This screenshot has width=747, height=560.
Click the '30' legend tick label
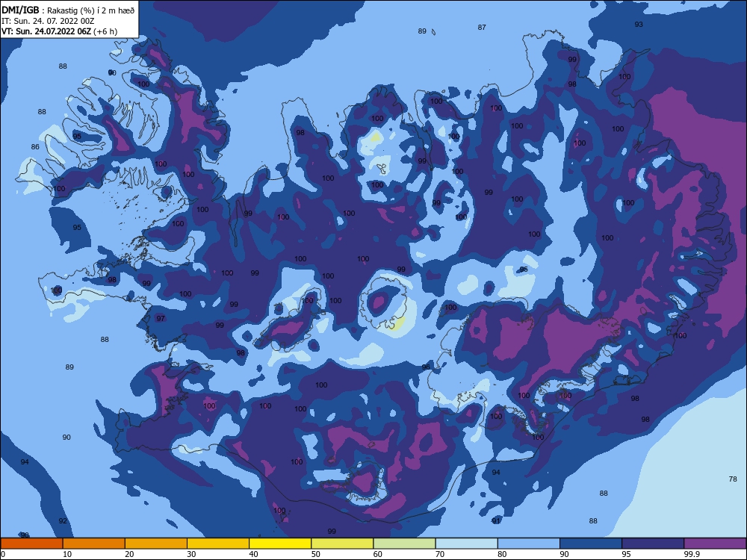[x=191, y=554]
